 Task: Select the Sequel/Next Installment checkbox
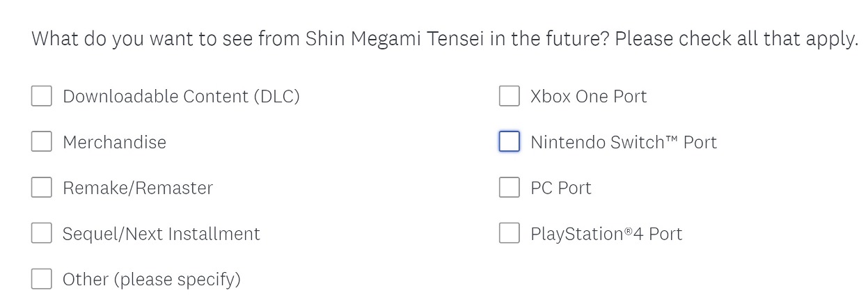click(42, 234)
